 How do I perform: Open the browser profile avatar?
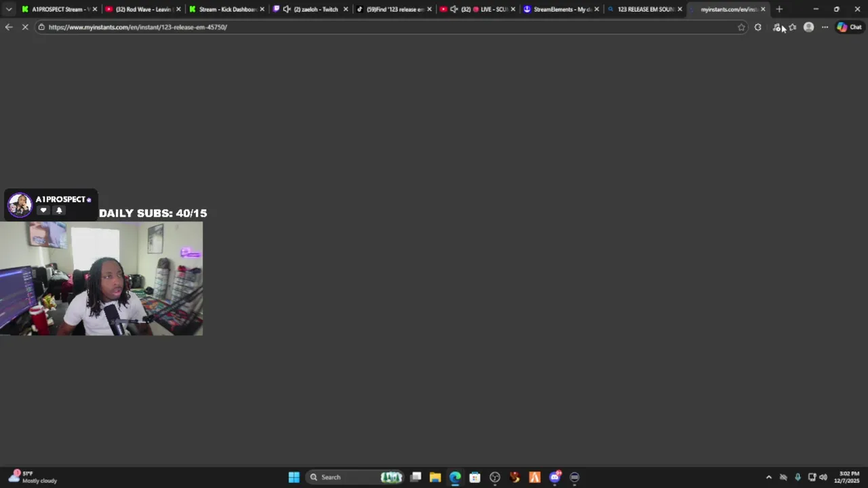(808, 27)
